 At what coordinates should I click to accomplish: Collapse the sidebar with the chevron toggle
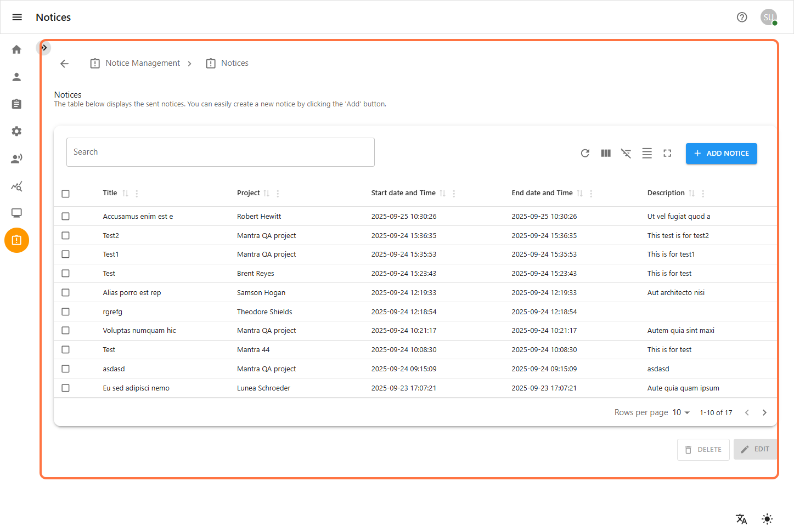coord(44,48)
